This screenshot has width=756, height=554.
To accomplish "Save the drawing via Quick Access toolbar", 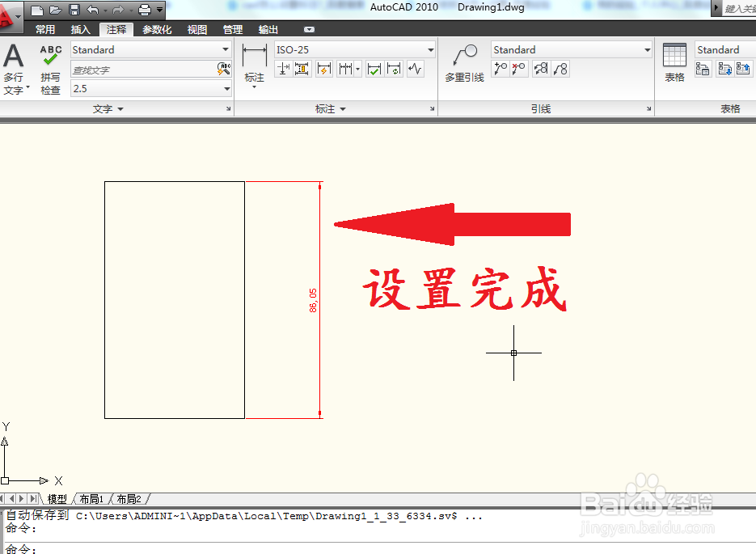I will 74,9.
